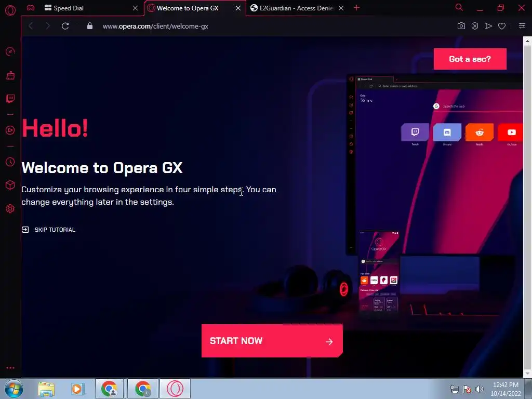
Task: Open Action Center flag icon
Action: [467, 389]
